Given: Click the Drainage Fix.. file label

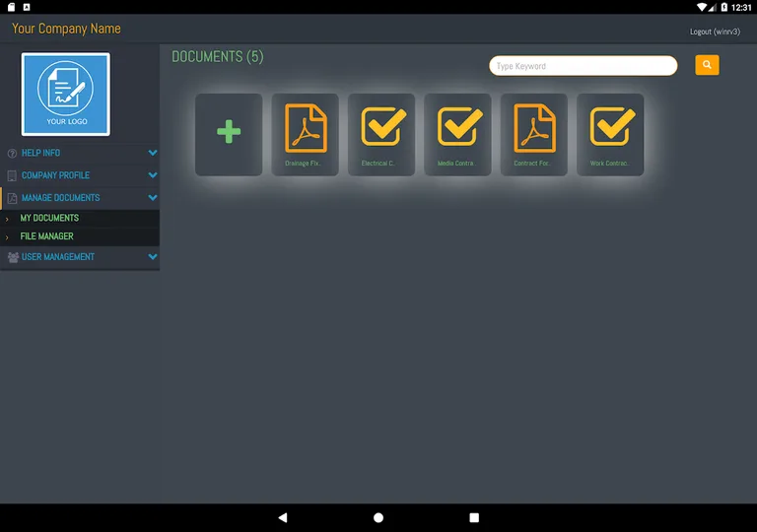Looking at the screenshot, I should point(303,164).
